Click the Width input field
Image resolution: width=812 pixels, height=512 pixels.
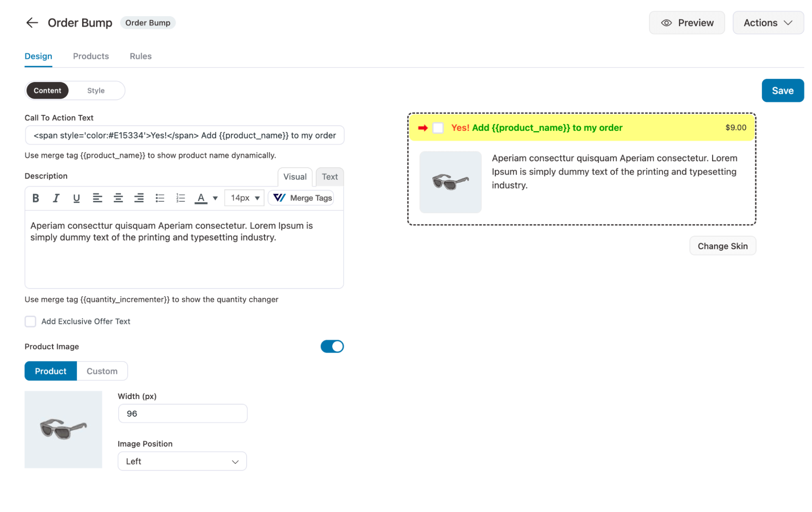click(182, 413)
